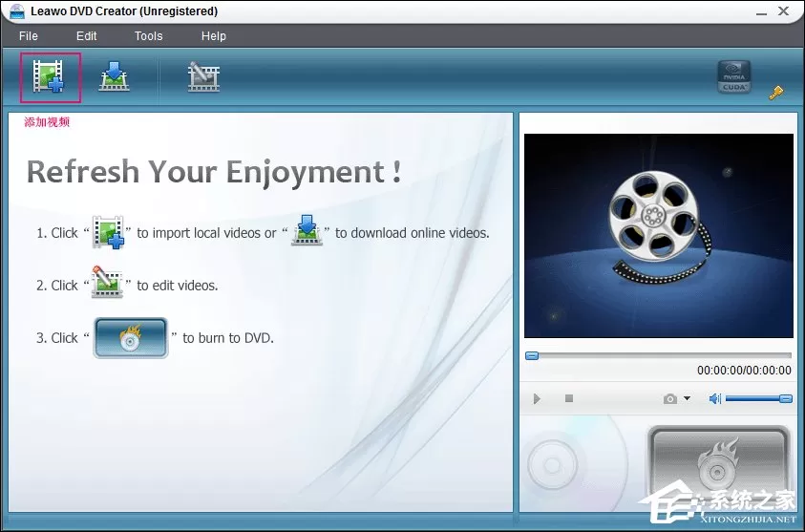Image resolution: width=805 pixels, height=532 pixels.
Task: Take a snapshot with the camera icon
Action: 670,399
